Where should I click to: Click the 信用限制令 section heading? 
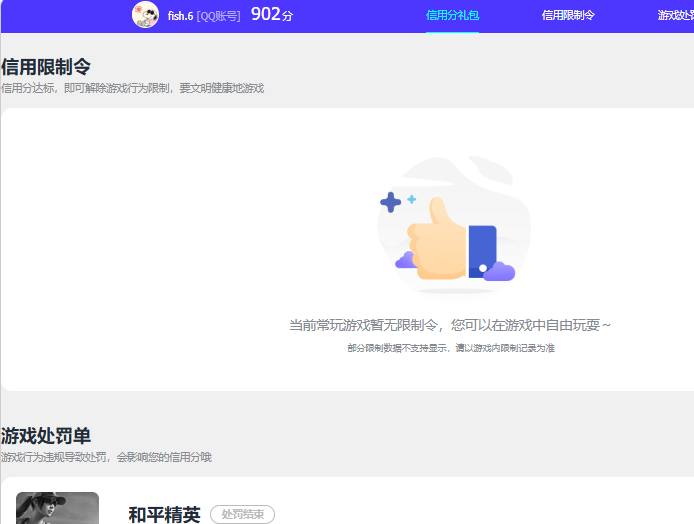click(46, 67)
